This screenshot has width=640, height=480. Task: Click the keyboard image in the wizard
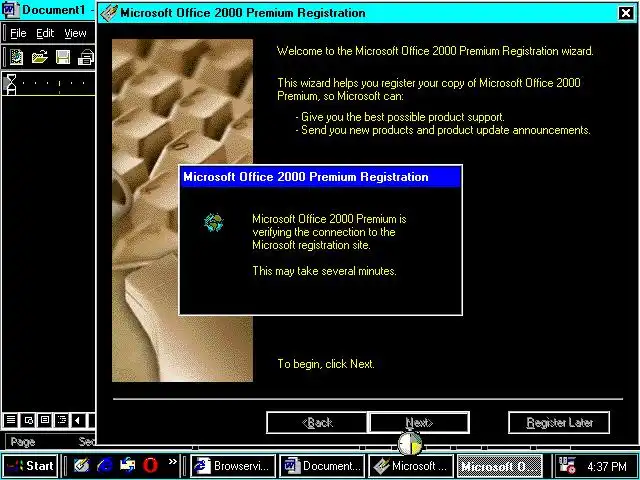(182, 211)
